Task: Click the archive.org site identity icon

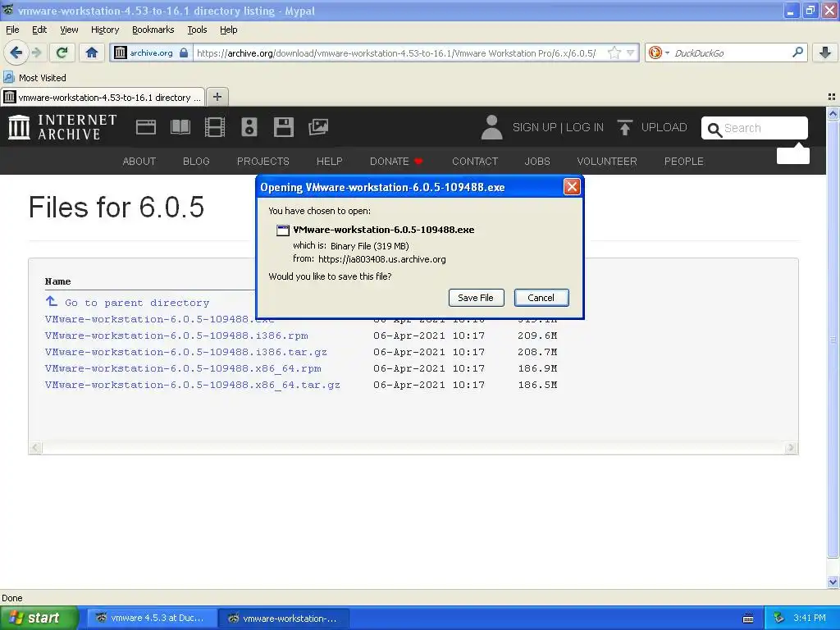Action: [151, 53]
